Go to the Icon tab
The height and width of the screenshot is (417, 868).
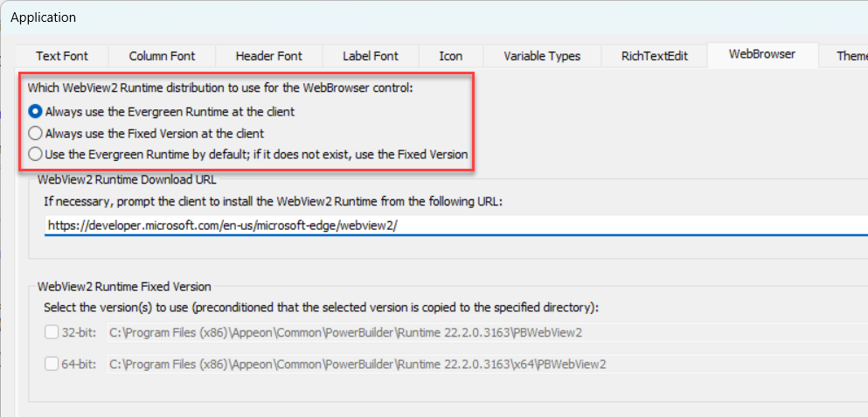[x=451, y=56]
